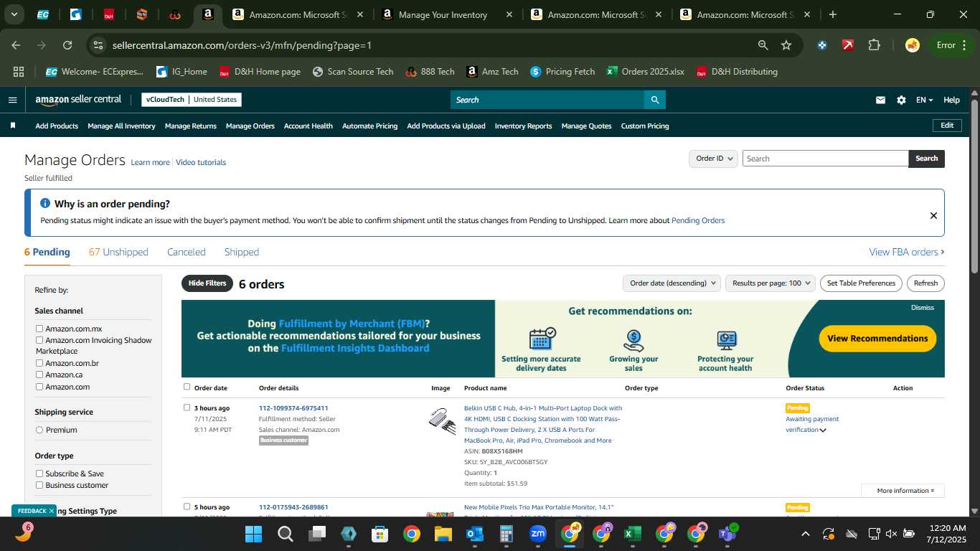980x551 pixels.
Task: Switch to the pinned EC tab
Action: (x=43, y=14)
